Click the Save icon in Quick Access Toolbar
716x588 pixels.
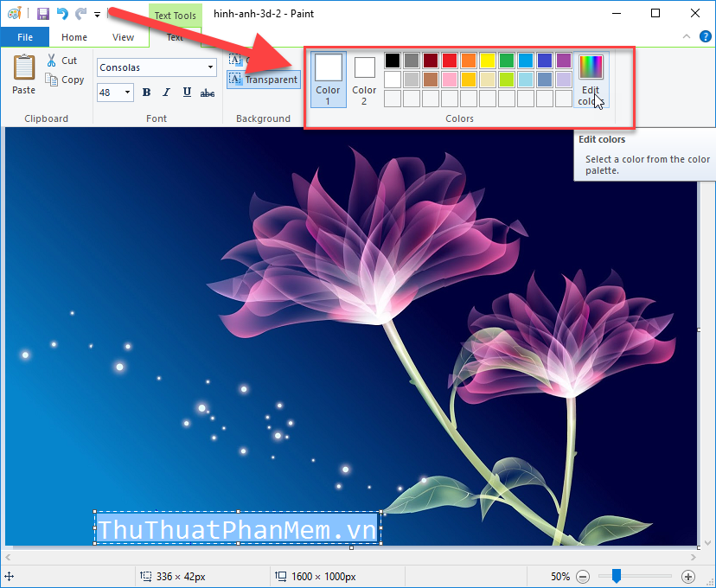(x=42, y=13)
